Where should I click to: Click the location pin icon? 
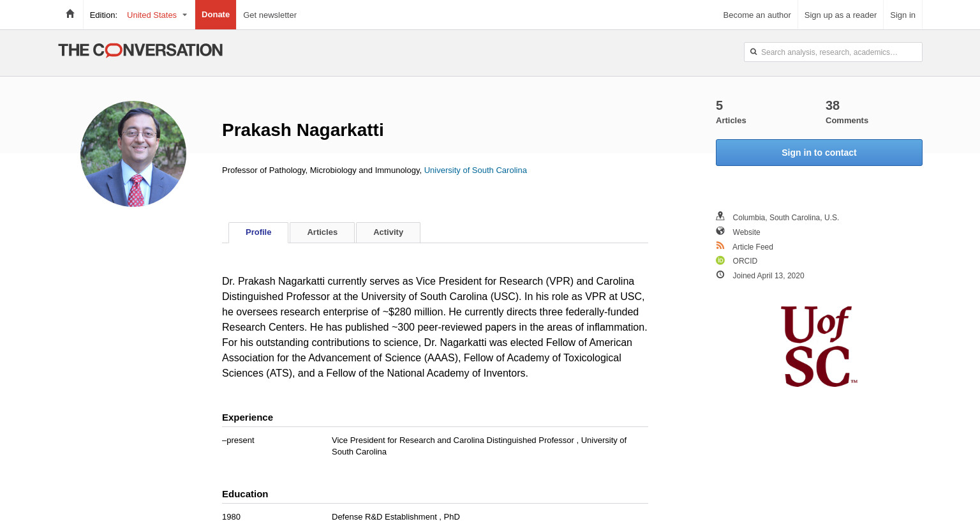[720, 216]
